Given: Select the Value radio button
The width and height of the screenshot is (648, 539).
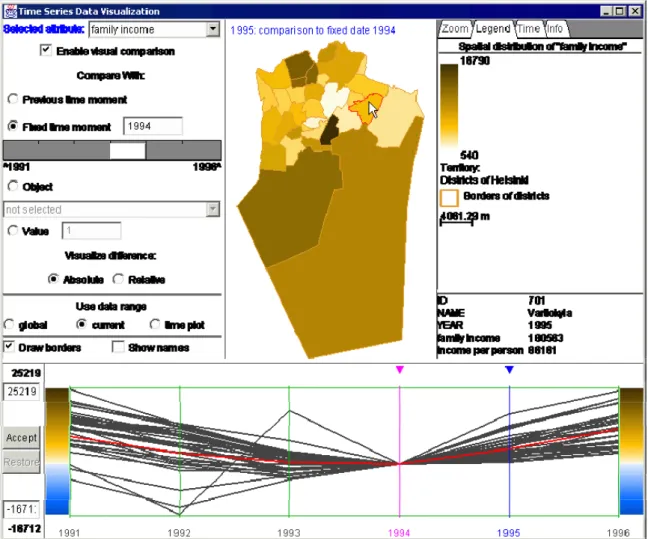Looking at the screenshot, I should (13, 230).
